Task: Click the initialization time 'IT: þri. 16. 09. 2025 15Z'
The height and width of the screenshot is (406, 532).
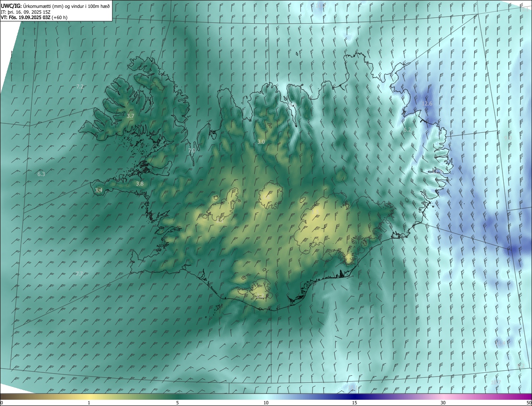Action: click(26, 12)
